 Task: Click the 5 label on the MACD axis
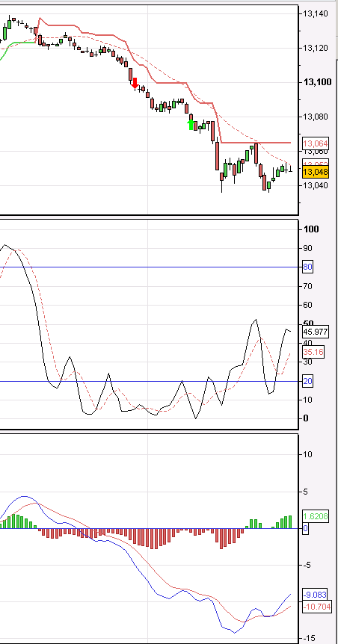pyautogui.click(x=306, y=492)
